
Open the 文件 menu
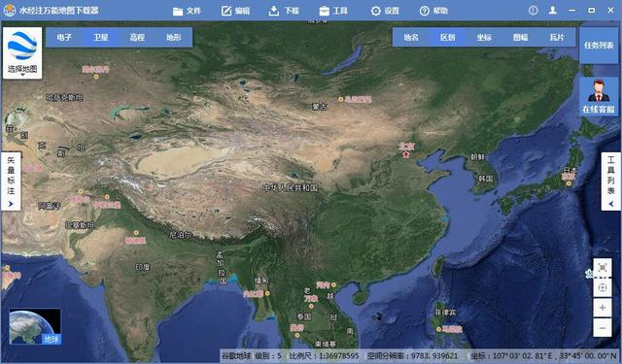click(188, 11)
